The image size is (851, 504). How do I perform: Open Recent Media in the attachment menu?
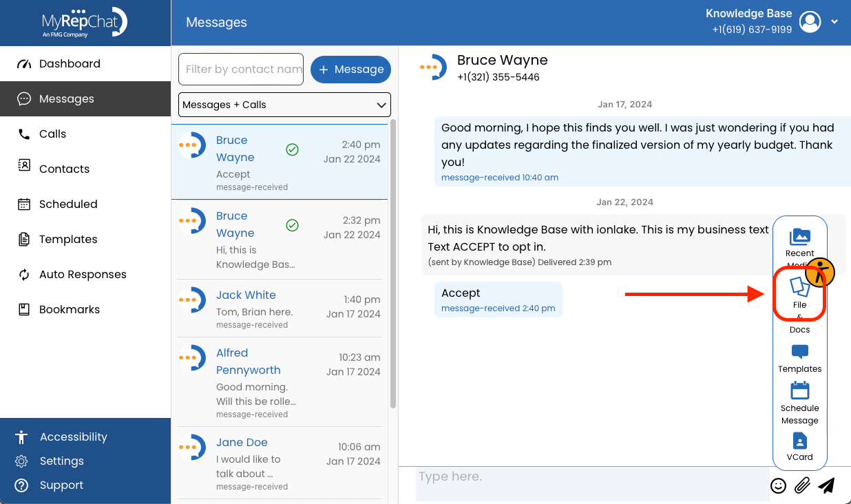pyautogui.click(x=799, y=237)
